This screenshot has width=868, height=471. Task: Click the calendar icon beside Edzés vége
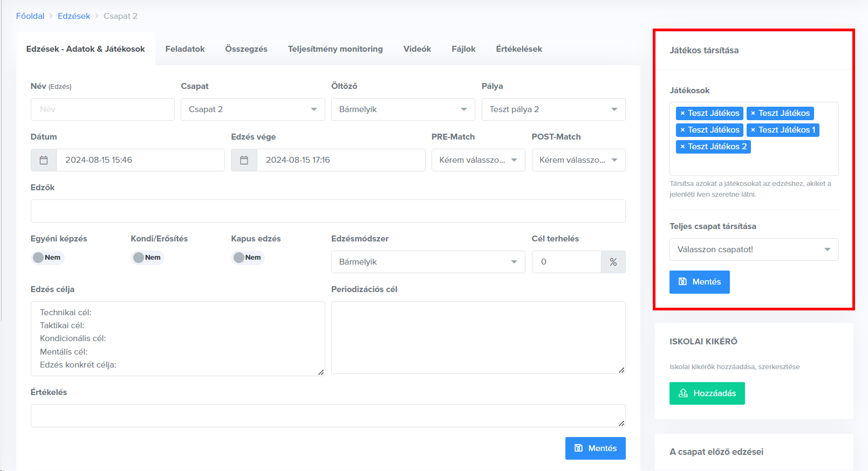[244, 160]
